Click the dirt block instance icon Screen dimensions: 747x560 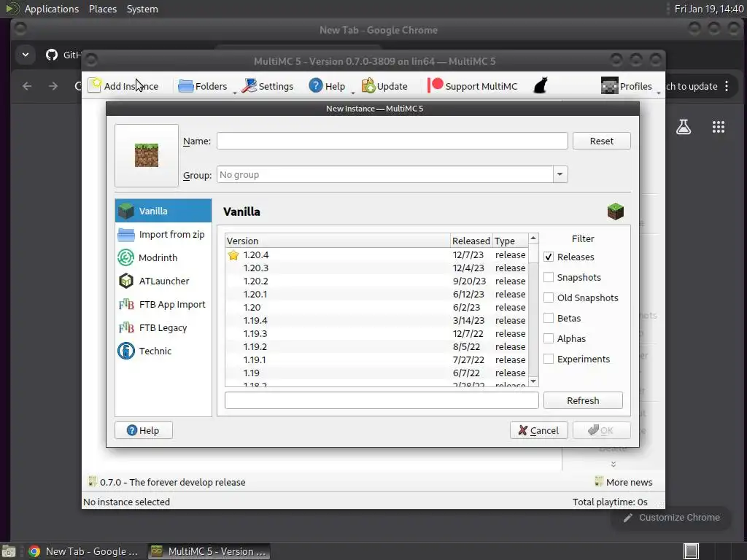tap(146, 155)
